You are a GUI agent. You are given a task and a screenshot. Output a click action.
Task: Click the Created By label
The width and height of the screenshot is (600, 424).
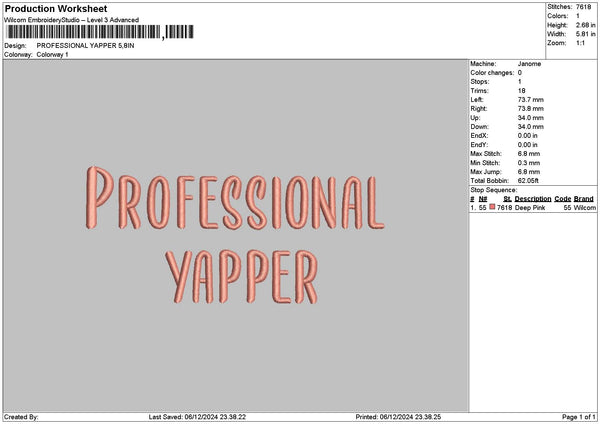[21, 417]
